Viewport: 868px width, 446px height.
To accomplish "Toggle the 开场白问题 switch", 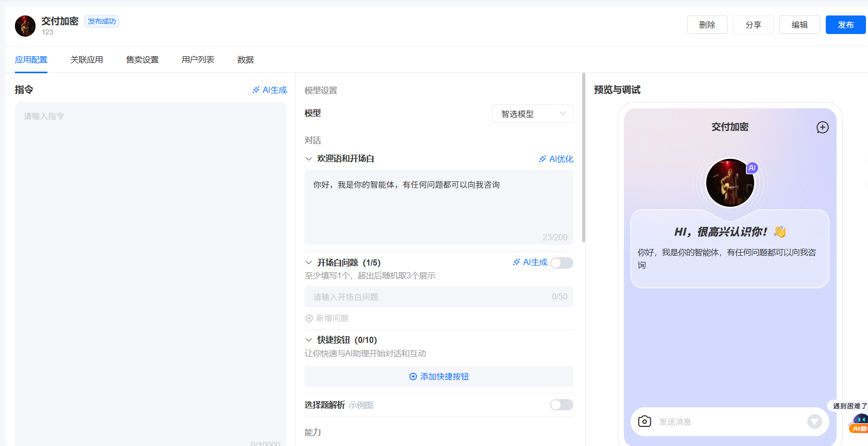I will (x=561, y=263).
